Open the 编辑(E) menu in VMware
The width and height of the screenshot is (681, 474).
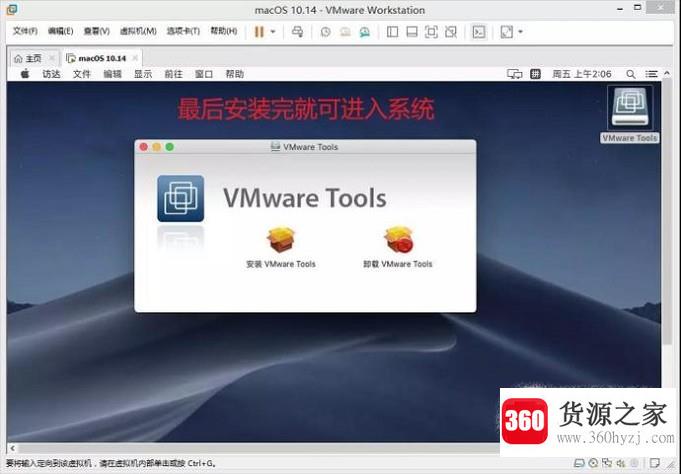(60, 31)
